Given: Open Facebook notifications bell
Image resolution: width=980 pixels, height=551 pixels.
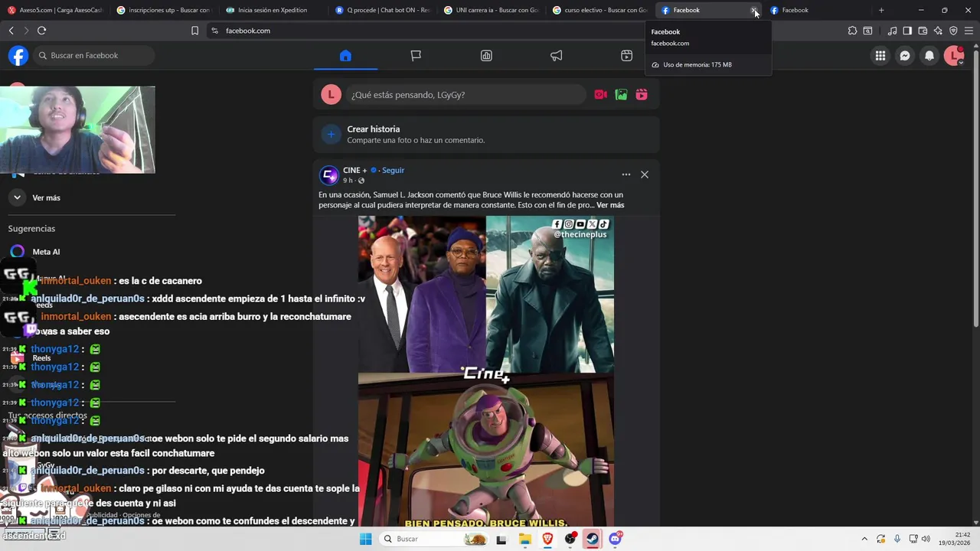Looking at the screenshot, I should tap(929, 56).
